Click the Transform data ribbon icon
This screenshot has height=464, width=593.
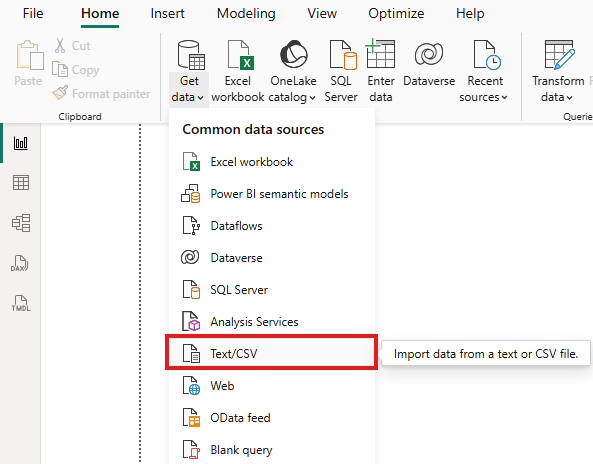pos(559,55)
